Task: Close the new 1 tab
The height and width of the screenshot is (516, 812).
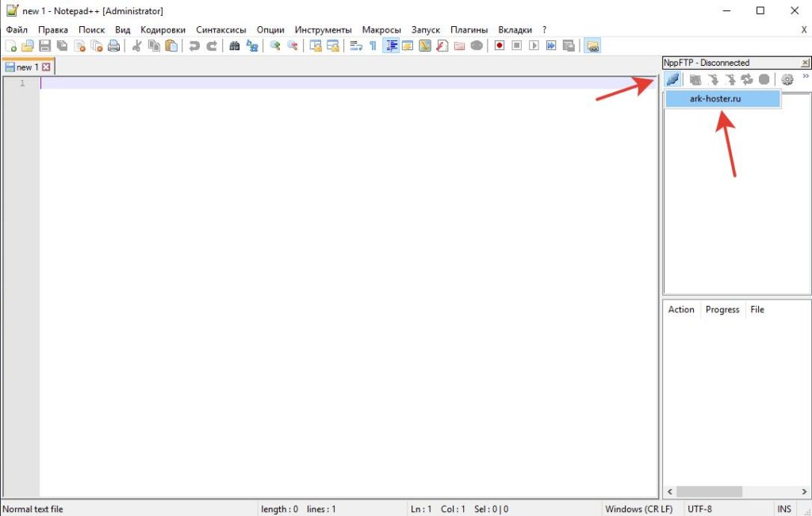Action: click(x=46, y=67)
